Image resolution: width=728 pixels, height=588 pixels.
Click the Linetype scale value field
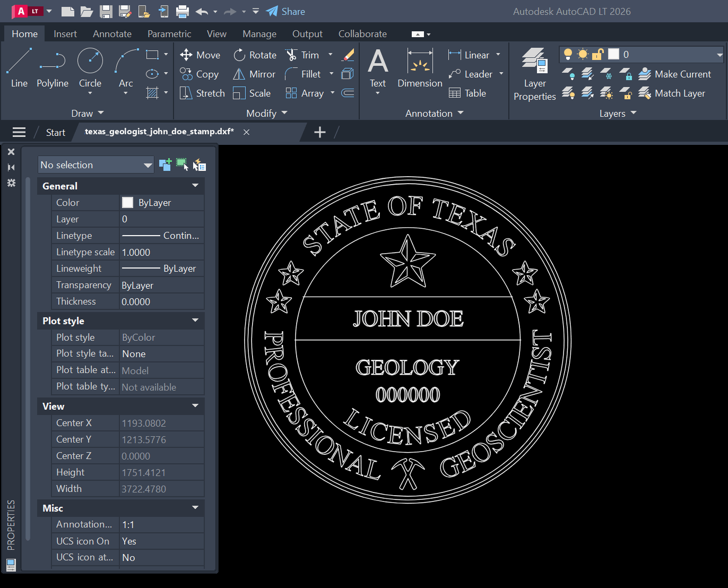(x=162, y=252)
